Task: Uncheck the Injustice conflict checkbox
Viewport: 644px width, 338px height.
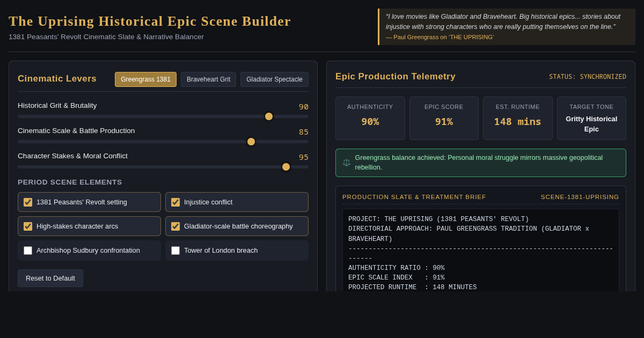Action: point(175,202)
